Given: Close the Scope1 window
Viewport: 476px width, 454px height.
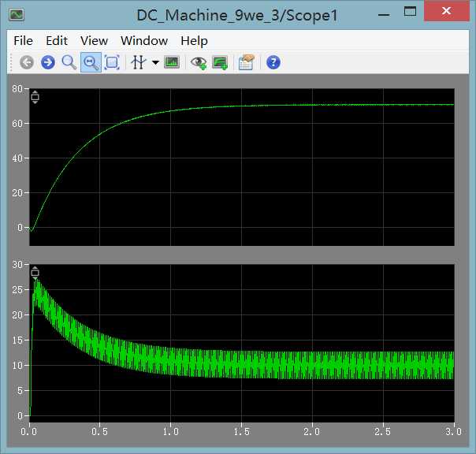Looking at the screenshot, I should click(x=447, y=10).
